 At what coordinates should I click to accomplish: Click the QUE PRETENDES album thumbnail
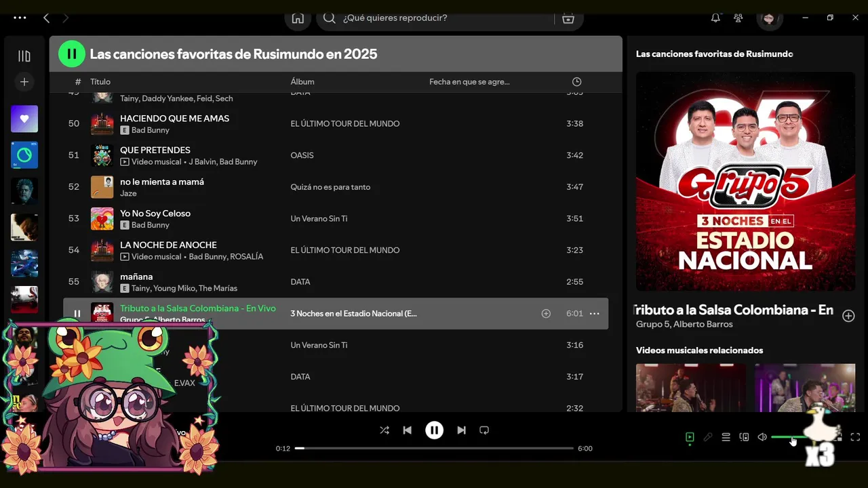click(102, 155)
